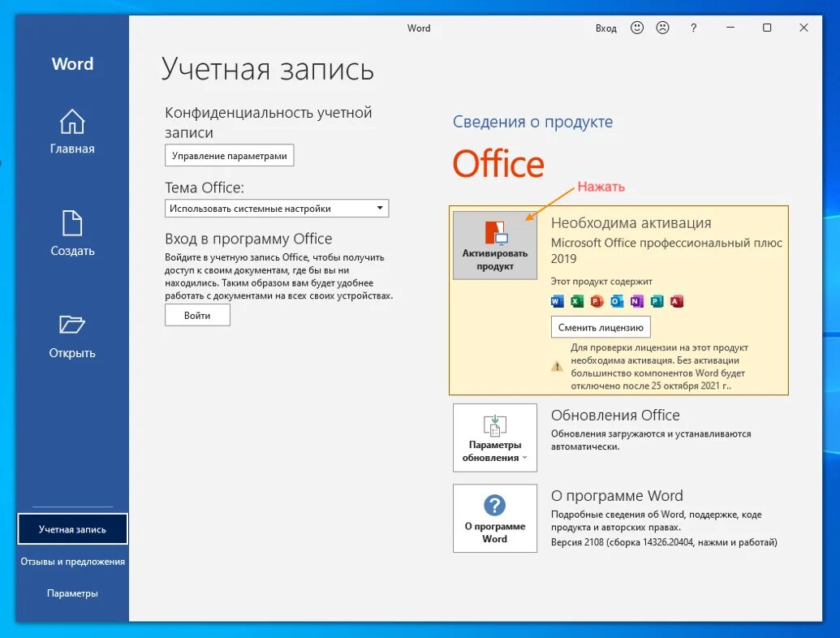Viewport: 840px width, 638px height.
Task: Click the Учетная запись page title
Action: 268,70
